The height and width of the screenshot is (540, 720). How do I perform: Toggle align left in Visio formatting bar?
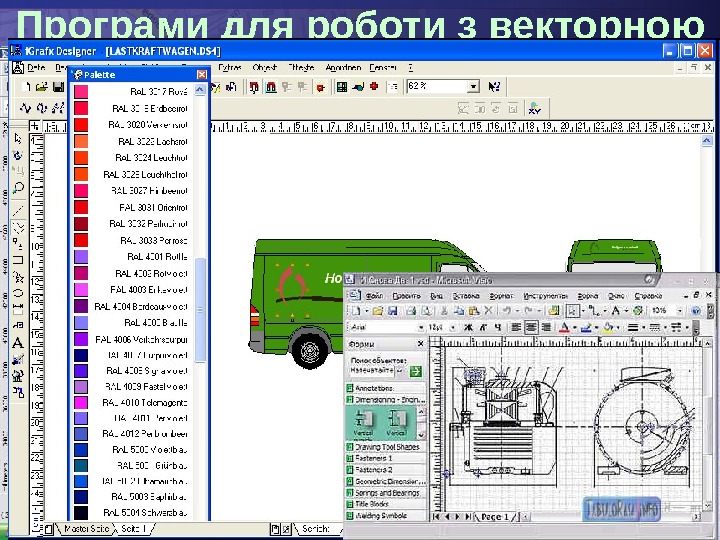click(x=516, y=327)
